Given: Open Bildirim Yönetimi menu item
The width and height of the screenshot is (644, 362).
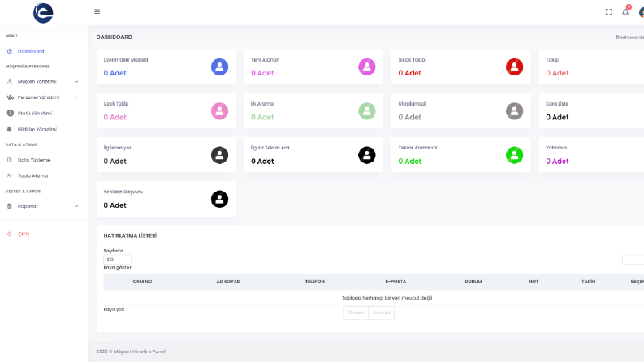Looking at the screenshot, I should coord(37,129).
